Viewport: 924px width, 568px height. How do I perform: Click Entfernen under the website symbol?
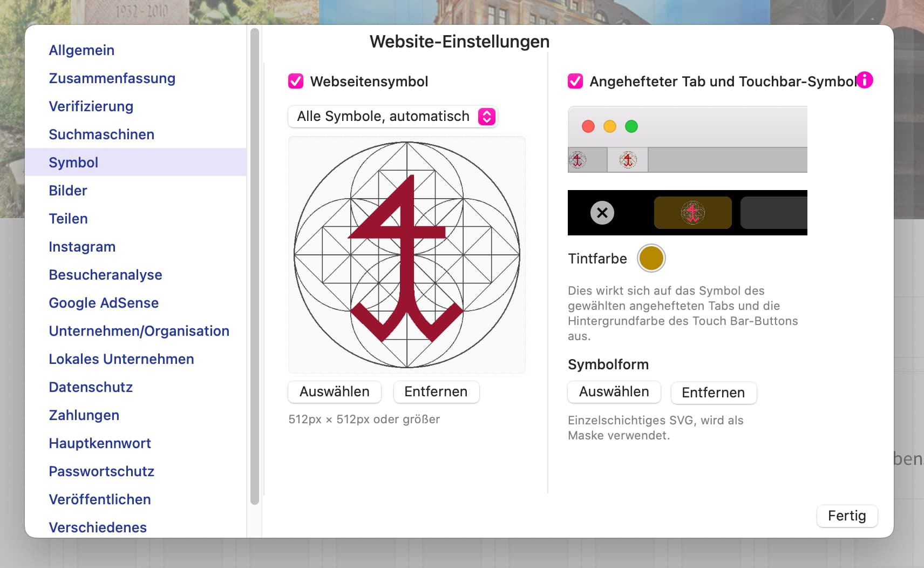436,391
